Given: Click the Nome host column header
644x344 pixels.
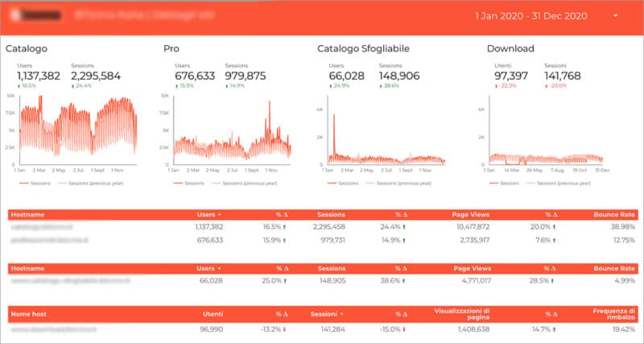Looking at the screenshot, I should coord(29,314).
